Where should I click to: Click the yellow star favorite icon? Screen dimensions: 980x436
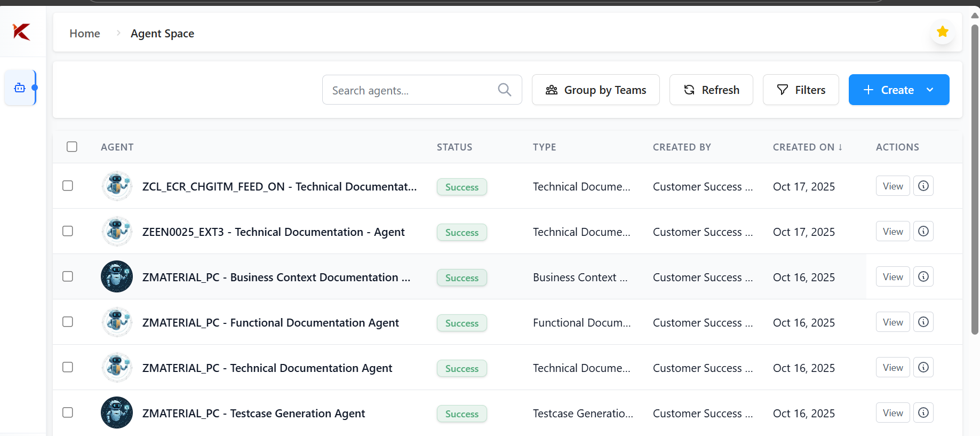[x=942, y=32]
